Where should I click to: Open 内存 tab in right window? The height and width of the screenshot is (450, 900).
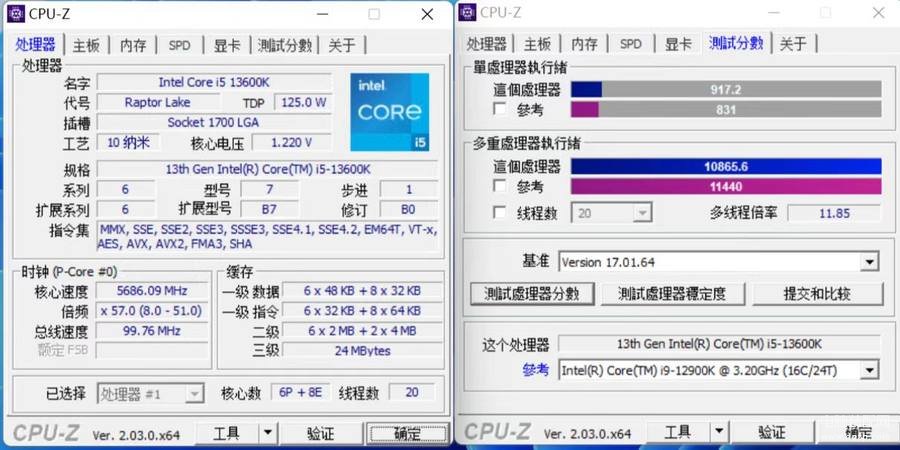point(584,44)
